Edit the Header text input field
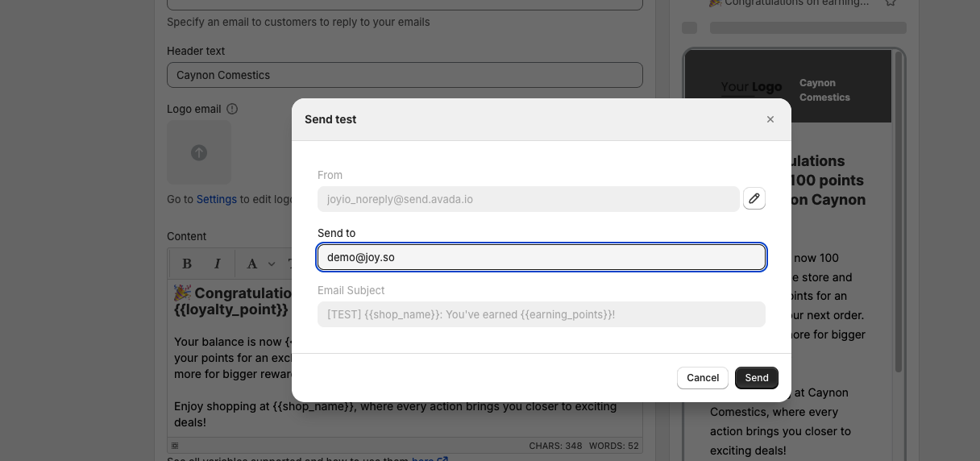980x461 pixels. coord(405,75)
